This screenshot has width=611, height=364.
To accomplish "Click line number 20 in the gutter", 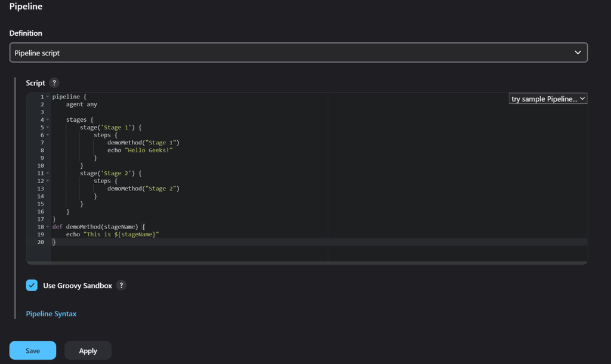I will coord(41,242).
